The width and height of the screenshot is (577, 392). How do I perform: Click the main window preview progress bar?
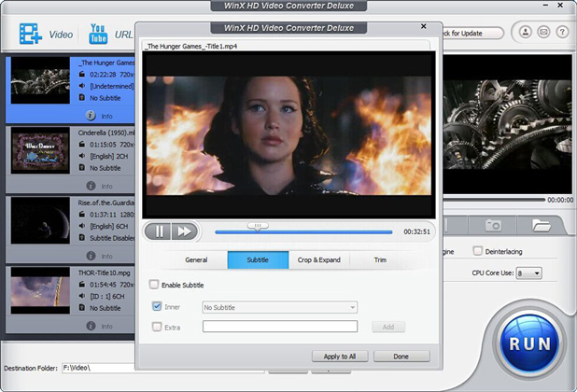[x=493, y=200]
